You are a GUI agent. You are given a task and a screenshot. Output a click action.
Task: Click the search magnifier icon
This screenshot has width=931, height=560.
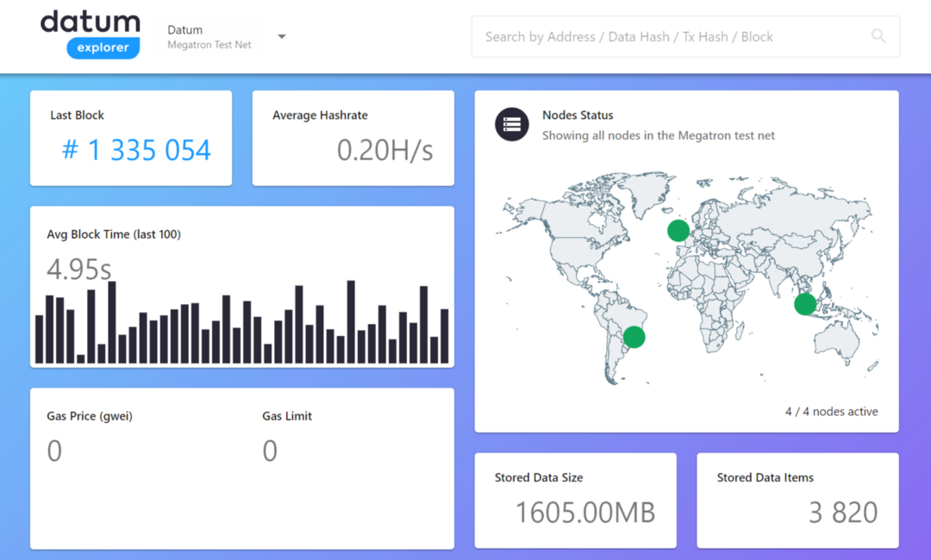point(878,36)
